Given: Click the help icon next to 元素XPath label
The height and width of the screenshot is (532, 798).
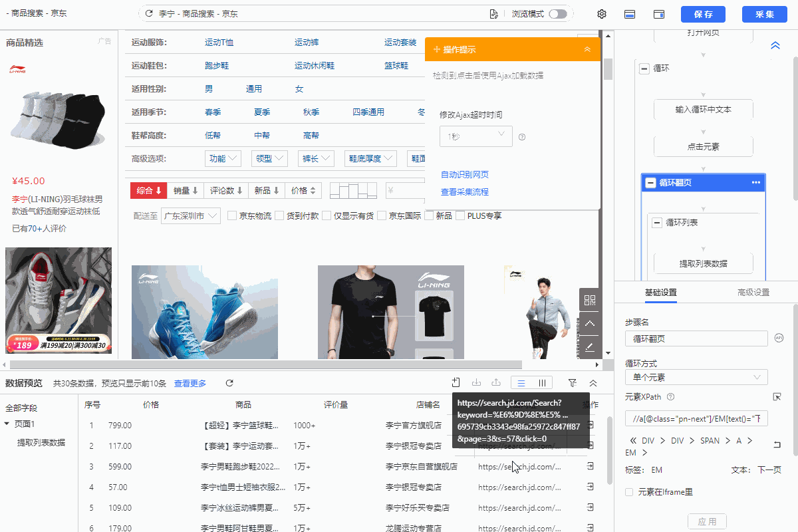Looking at the screenshot, I should click(670, 397).
